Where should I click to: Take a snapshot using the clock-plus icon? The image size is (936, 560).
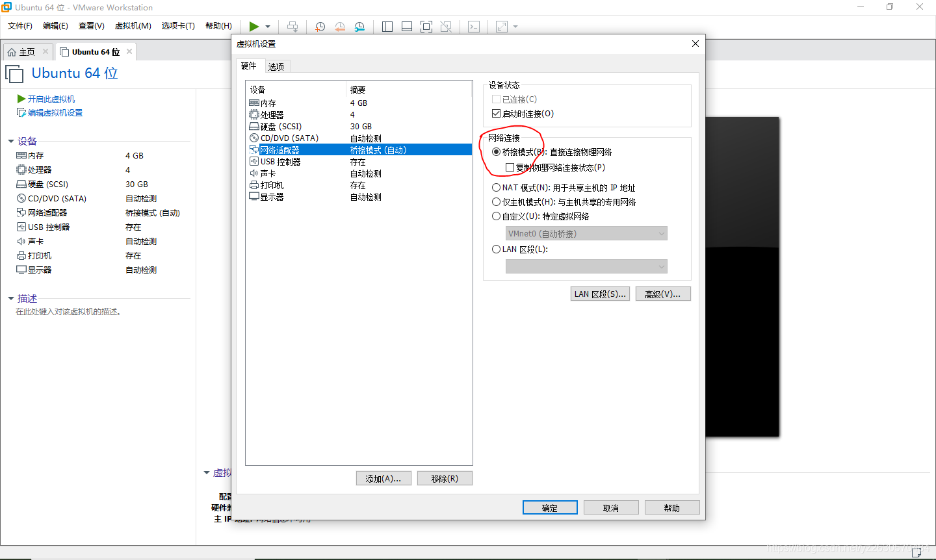(x=320, y=27)
